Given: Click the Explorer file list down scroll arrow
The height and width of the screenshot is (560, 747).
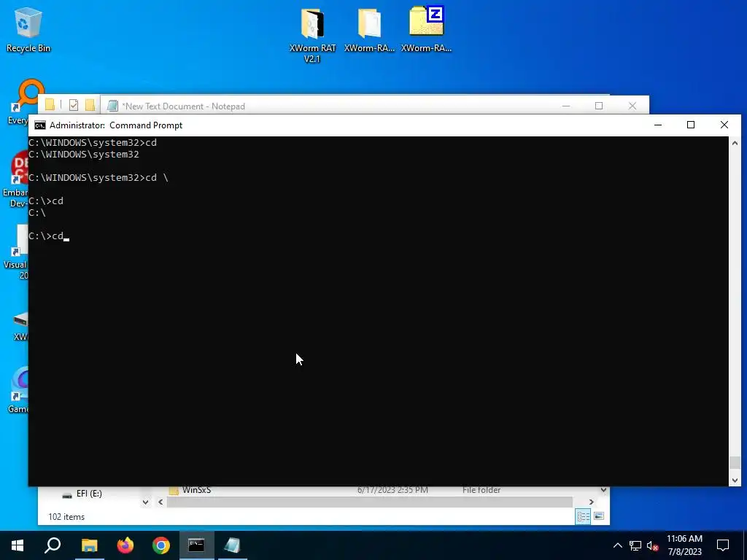Looking at the screenshot, I should [x=603, y=490].
